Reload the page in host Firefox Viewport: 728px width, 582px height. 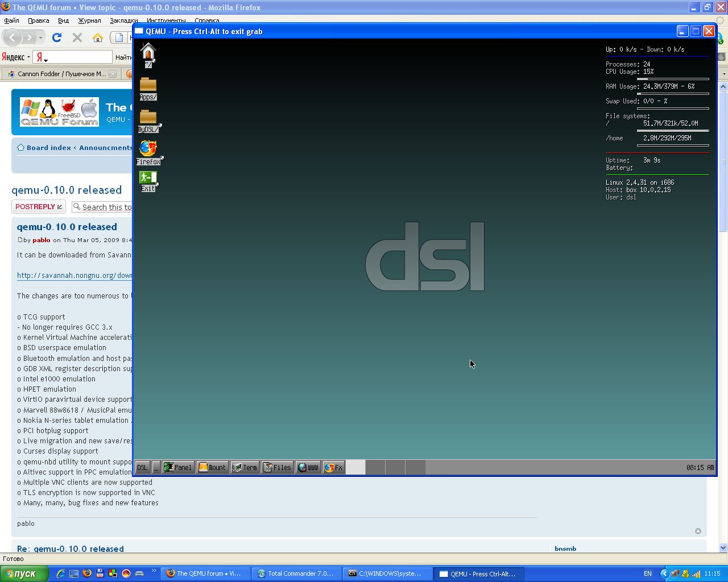(x=56, y=38)
